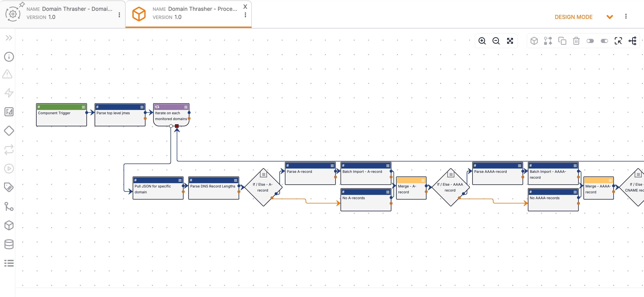The width and height of the screenshot is (644, 297).
Task: Open kebab menu on second Domain Thrasher tab
Action: pos(245,15)
